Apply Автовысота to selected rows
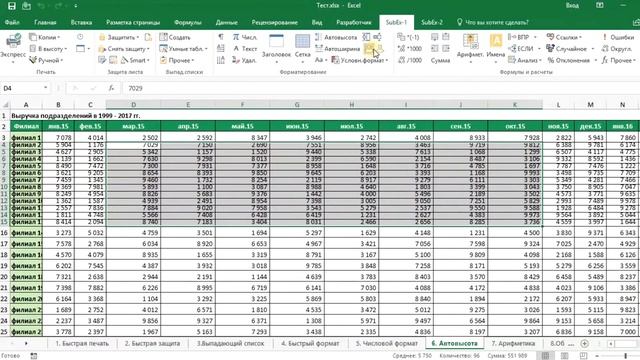The width and height of the screenshot is (640, 360). tap(336, 37)
